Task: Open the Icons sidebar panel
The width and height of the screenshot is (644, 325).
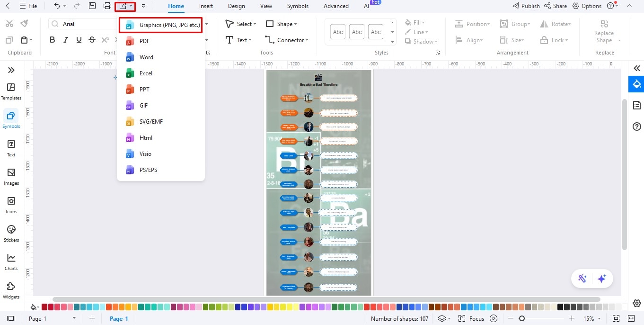Action: tap(11, 205)
